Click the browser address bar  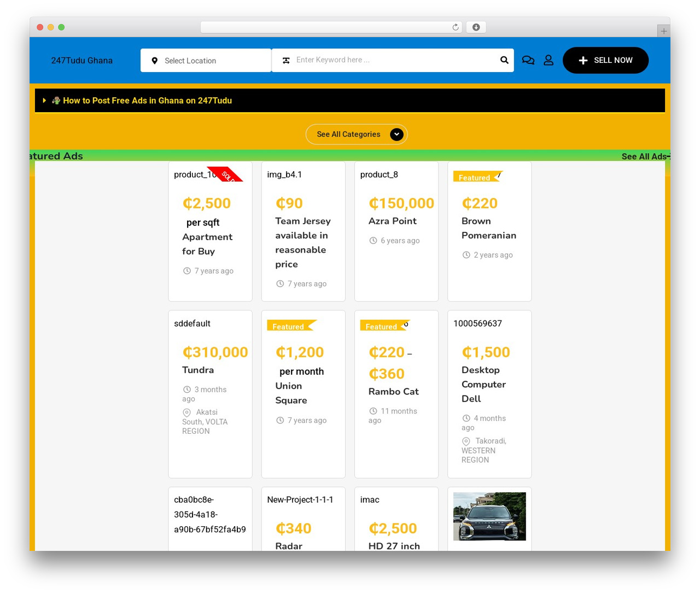(x=331, y=27)
